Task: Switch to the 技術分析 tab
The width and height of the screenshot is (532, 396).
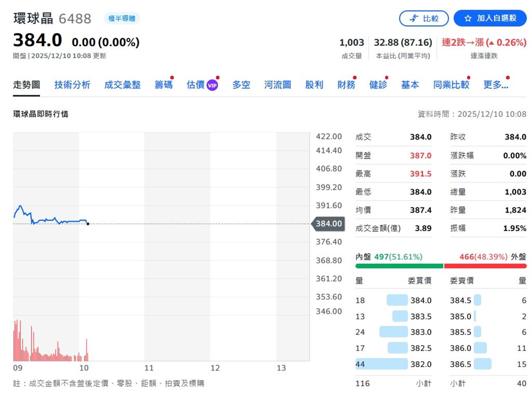Action: pos(72,84)
